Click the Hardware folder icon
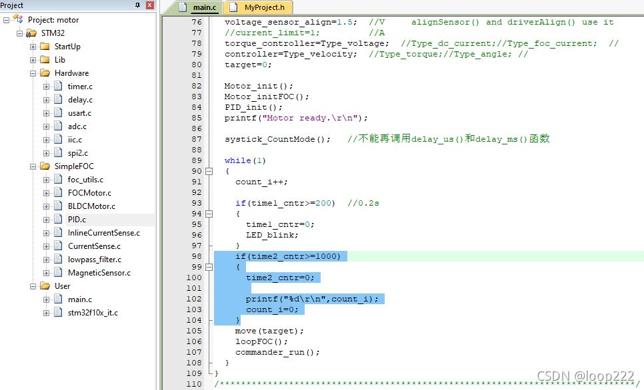The width and height of the screenshot is (644, 390). 45,73
